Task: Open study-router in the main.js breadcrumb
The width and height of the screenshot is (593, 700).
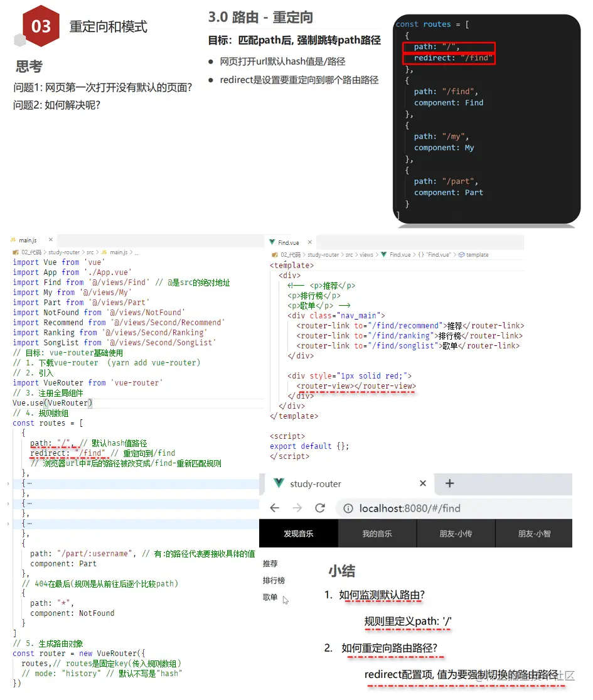Action: coord(64,252)
